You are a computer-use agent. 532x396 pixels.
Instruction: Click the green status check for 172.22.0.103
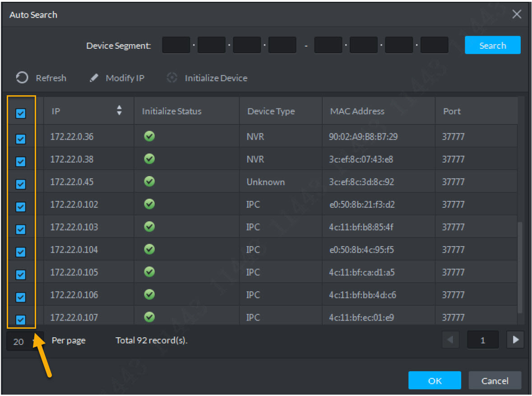[149, 227]
